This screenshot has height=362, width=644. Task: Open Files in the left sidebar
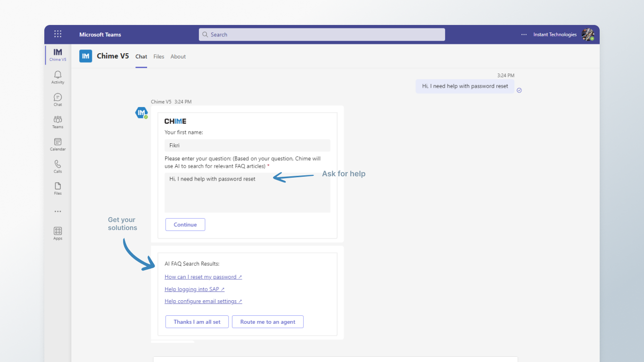pos(58,189)
